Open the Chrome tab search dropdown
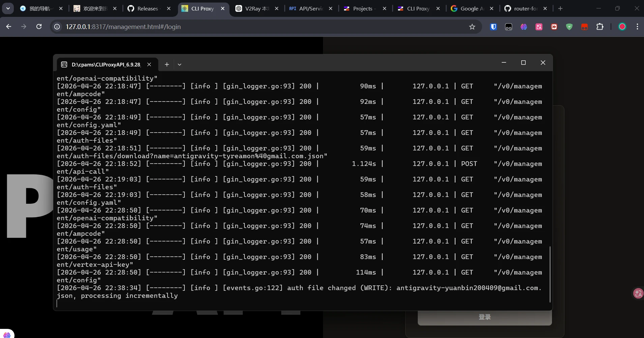Viewport: 644px width, 338px height. point(8,8)
